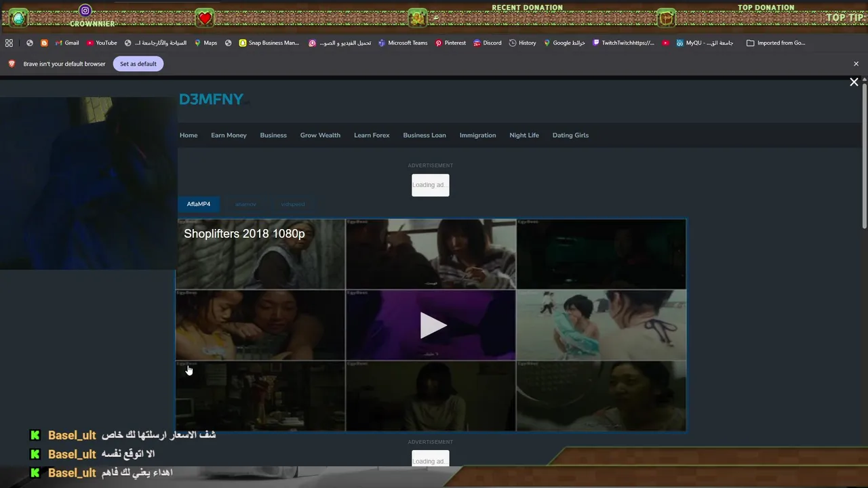Open the Earn Money menu item
Screen dimensions: 868x488
(x=229, y=135)
